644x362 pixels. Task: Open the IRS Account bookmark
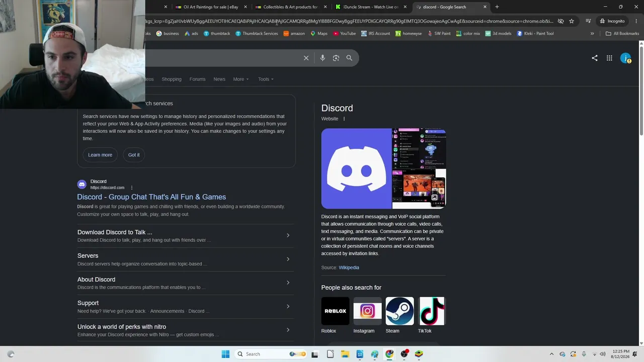click(x=375, y=34)
